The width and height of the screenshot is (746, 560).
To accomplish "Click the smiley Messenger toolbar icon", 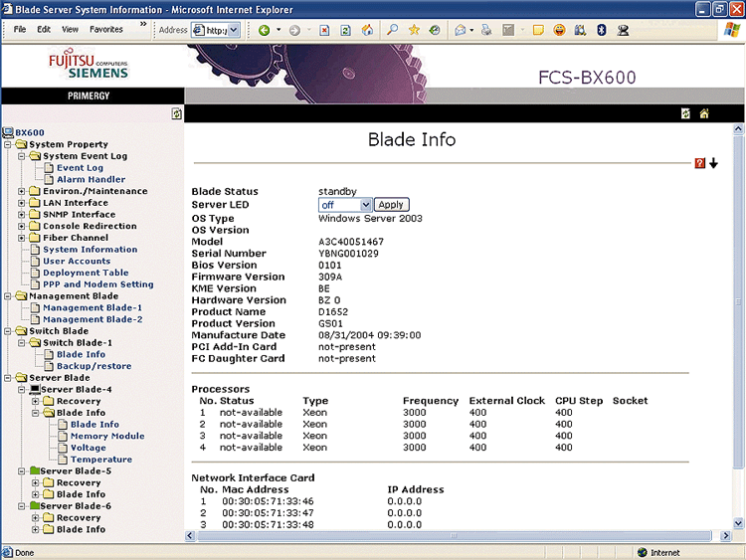I will (559, 31).
